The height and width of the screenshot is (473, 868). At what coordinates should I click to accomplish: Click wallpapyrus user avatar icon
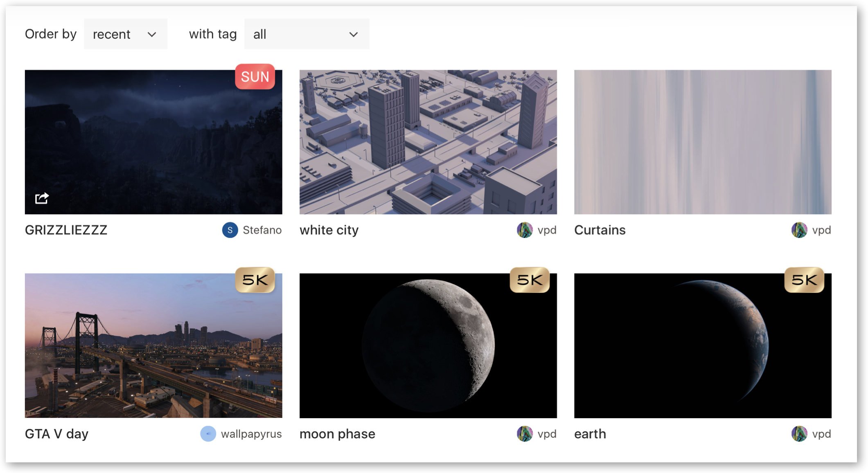tap(208, 434)
